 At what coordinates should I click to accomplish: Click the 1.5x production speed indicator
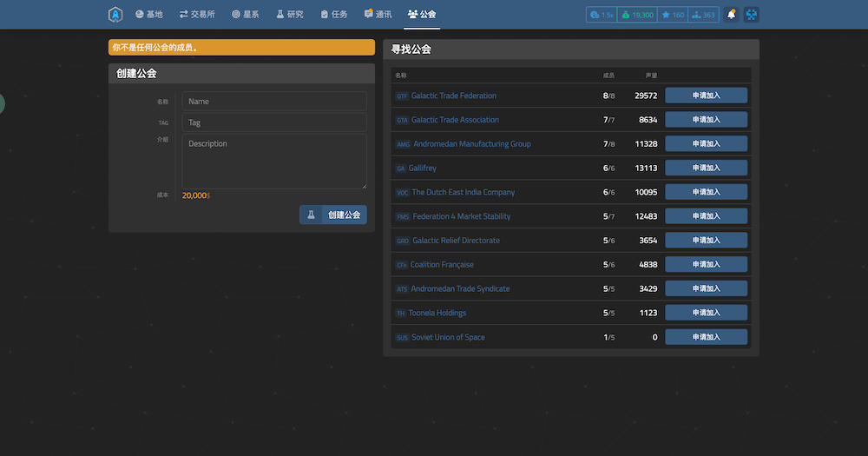point(602,15)
